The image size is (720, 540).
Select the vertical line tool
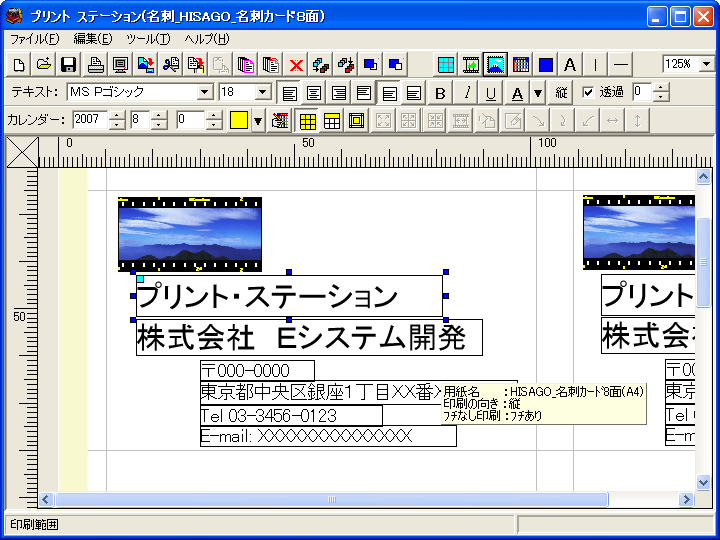click(595, 65)
